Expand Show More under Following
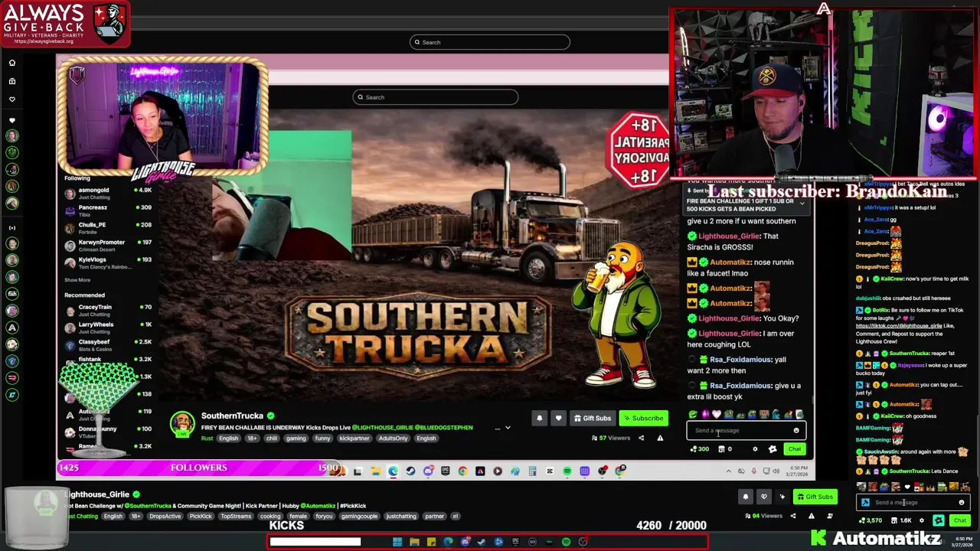This screenshot has height=551, width=980. 77,280
